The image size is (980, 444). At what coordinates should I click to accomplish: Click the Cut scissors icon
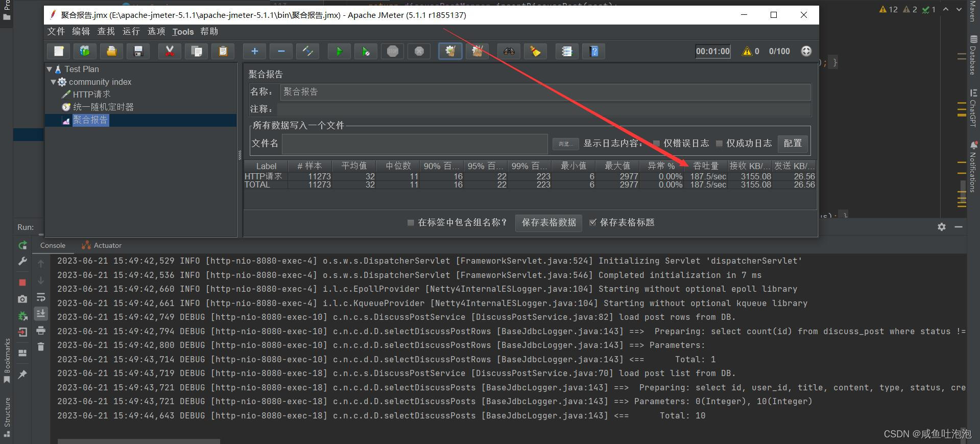pos(170,51)
